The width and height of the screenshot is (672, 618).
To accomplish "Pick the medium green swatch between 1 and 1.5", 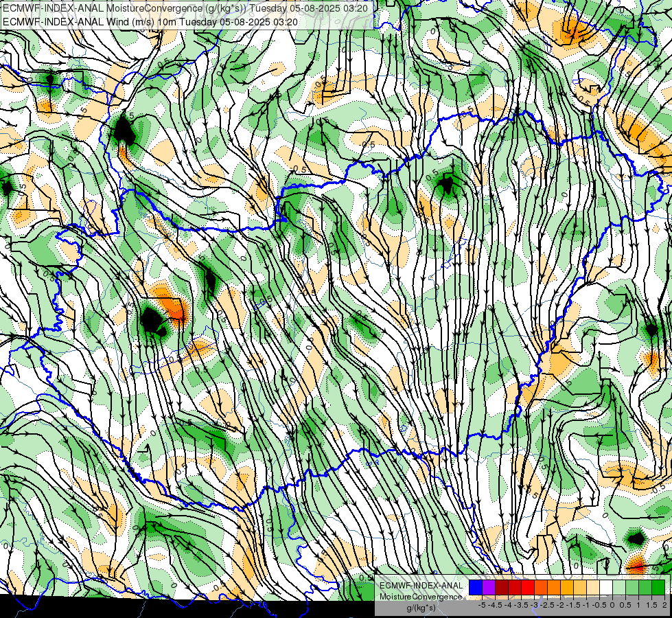I will [x=645, y=587].
